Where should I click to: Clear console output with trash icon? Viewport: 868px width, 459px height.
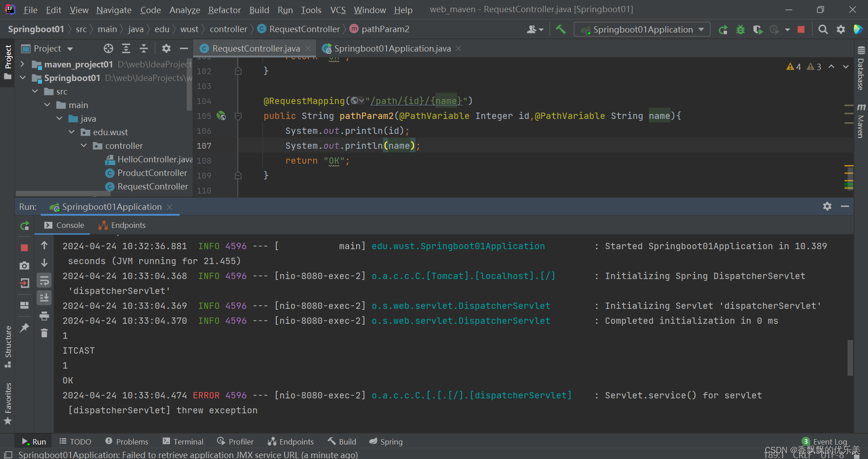[44, 333]
